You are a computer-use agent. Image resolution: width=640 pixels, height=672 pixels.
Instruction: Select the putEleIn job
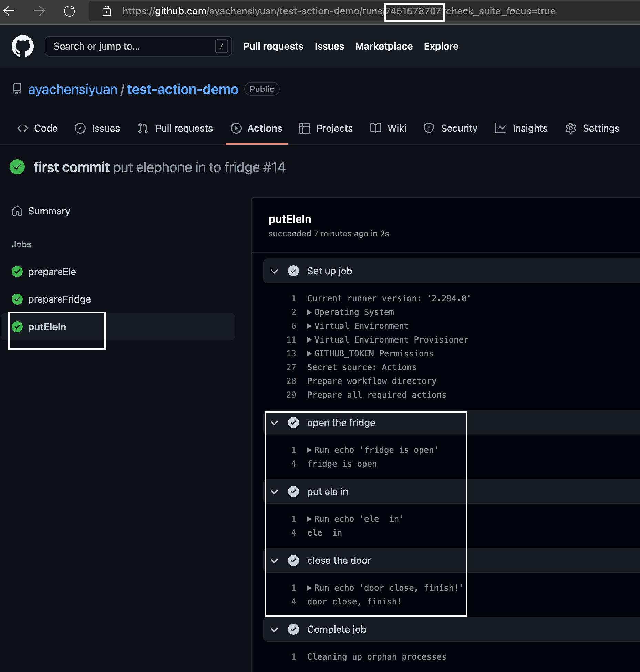click(x=117, y=327)
